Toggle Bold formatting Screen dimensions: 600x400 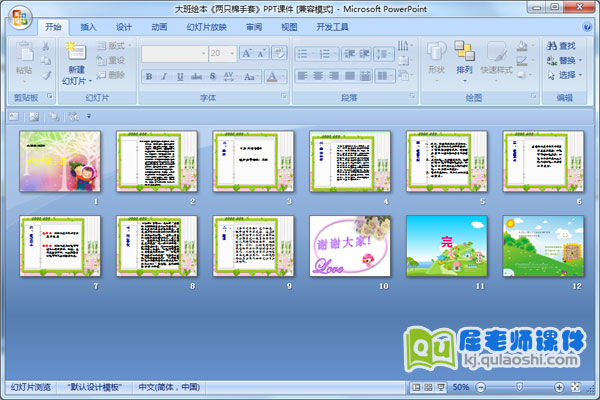tap(149, 76)
